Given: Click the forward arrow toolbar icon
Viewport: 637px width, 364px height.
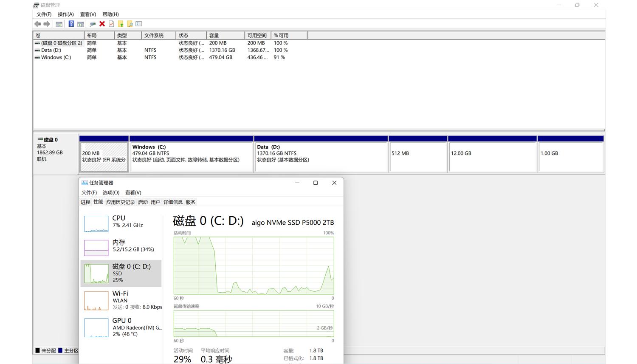Looking at the screenshot, I should (x=47, y=24).
